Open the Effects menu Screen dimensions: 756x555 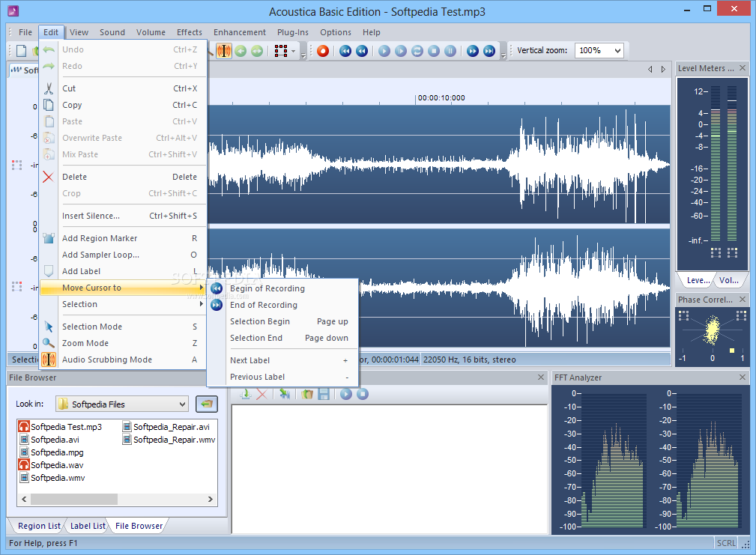190,32
